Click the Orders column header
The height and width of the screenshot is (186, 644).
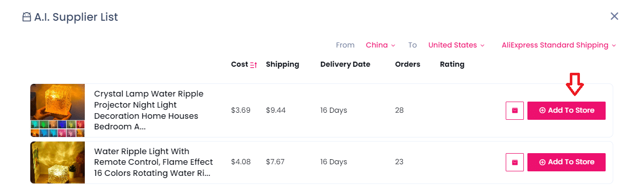click(408, 64)
